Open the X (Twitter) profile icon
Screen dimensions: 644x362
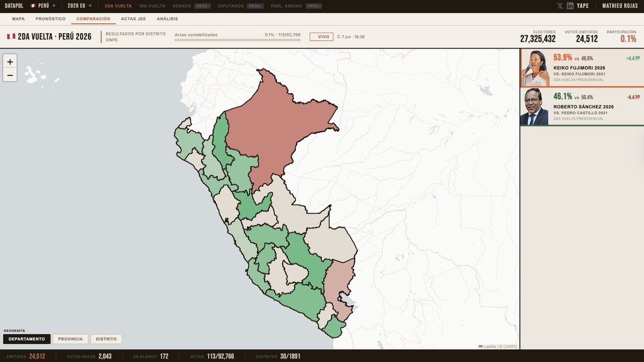point(560,6)
